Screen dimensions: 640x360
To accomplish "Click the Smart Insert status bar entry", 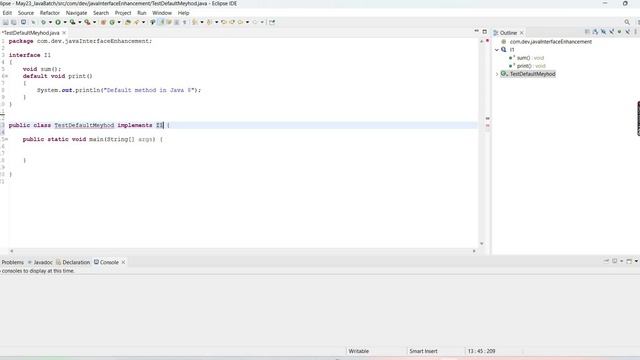I will click(423, 351).
